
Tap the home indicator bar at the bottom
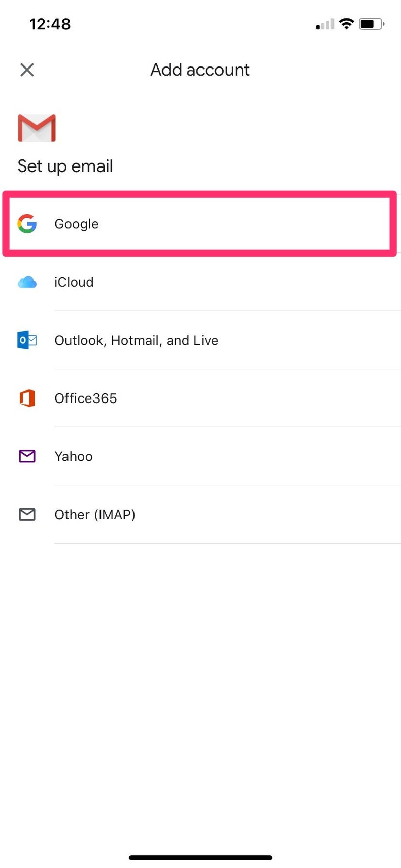tap(200, 857)
